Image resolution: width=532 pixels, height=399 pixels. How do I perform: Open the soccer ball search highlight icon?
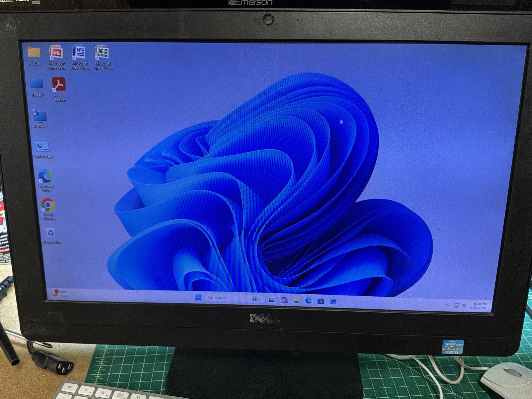point(255,299)
